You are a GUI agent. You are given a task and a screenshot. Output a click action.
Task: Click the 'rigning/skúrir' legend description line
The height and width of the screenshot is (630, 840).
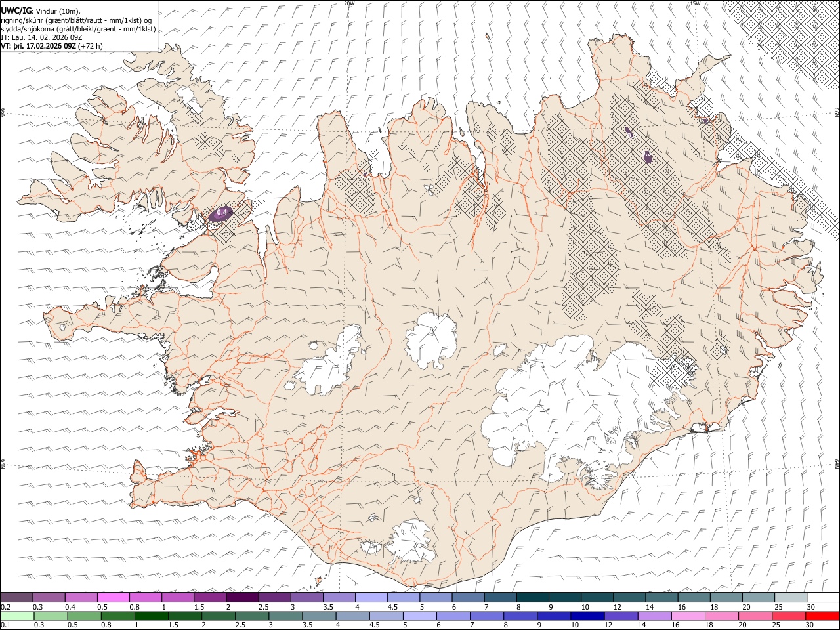click(x=76, y=20)
